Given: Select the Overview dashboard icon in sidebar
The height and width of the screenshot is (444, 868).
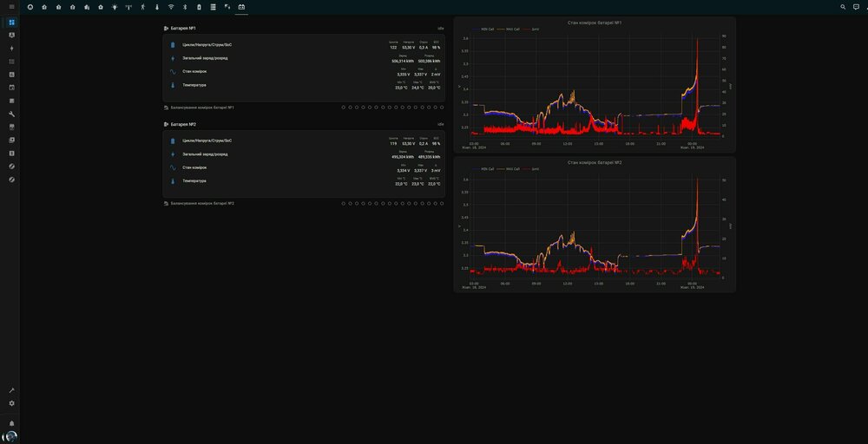Looking at the screenshot, I should tap(11, 22).
